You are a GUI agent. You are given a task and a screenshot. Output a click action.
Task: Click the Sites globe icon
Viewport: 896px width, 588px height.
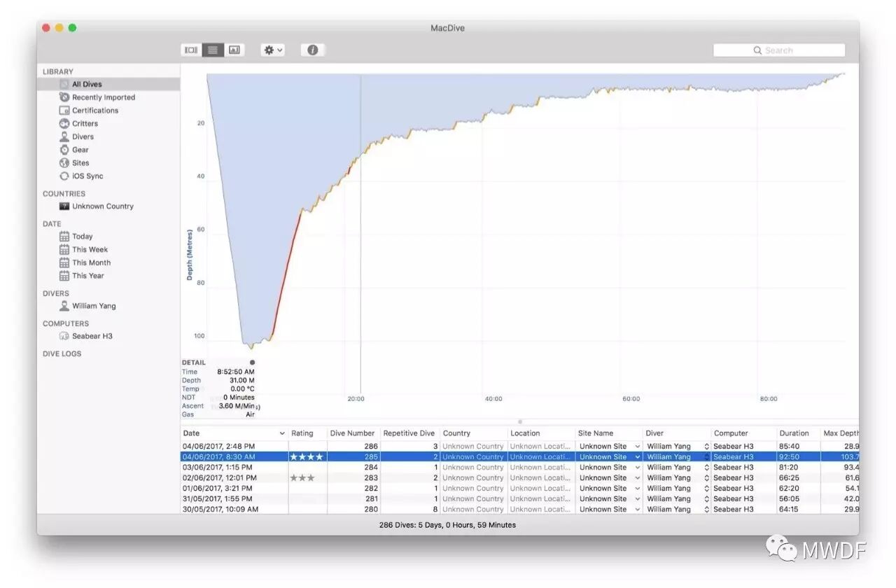[x=64, y=163]
